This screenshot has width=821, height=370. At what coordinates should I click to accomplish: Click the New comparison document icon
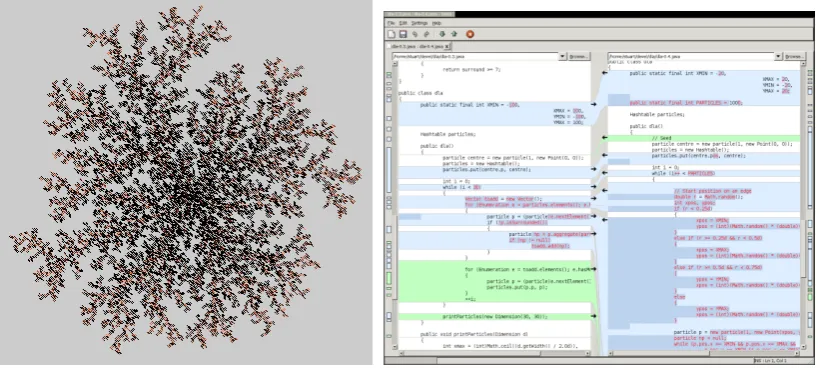pyautogui.click(x=391, y=34)
